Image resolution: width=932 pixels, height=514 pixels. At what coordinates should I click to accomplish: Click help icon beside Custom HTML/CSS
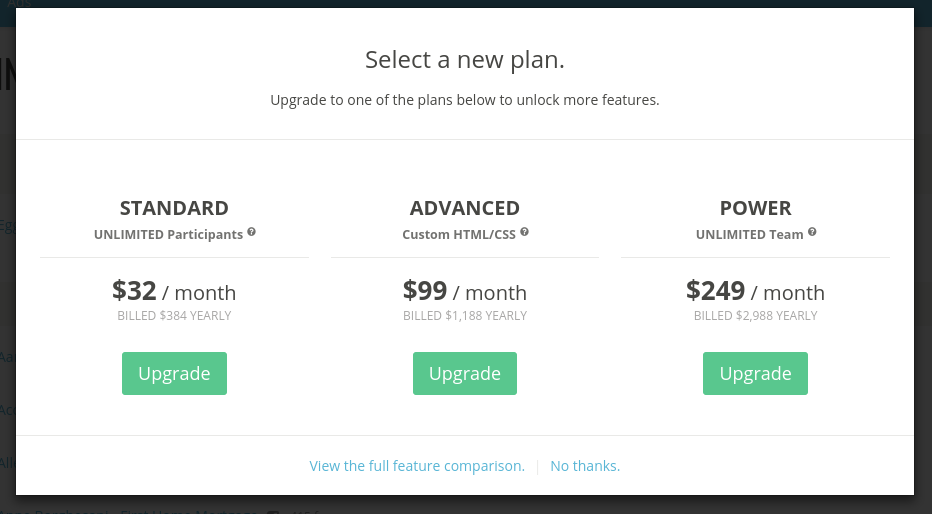click(x=525, y=232)
